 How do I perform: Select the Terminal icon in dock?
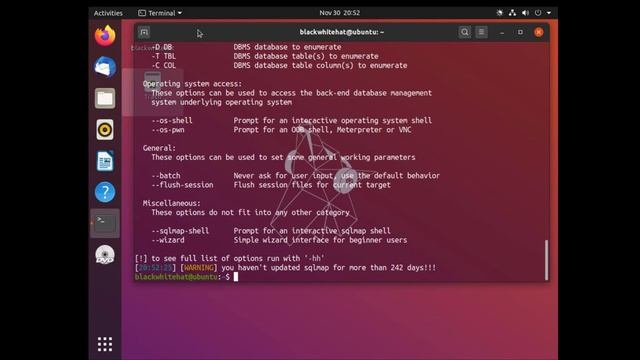(x=105, y=223)
